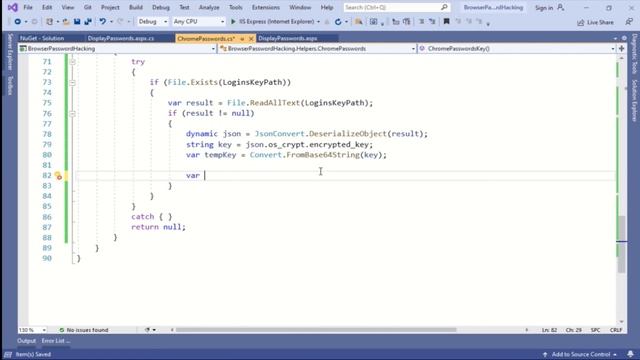This screenshot has width=640, height=360.
Task: Expand the IIS Express run target dropdown arrow
Action: click(x=318, y=22)
